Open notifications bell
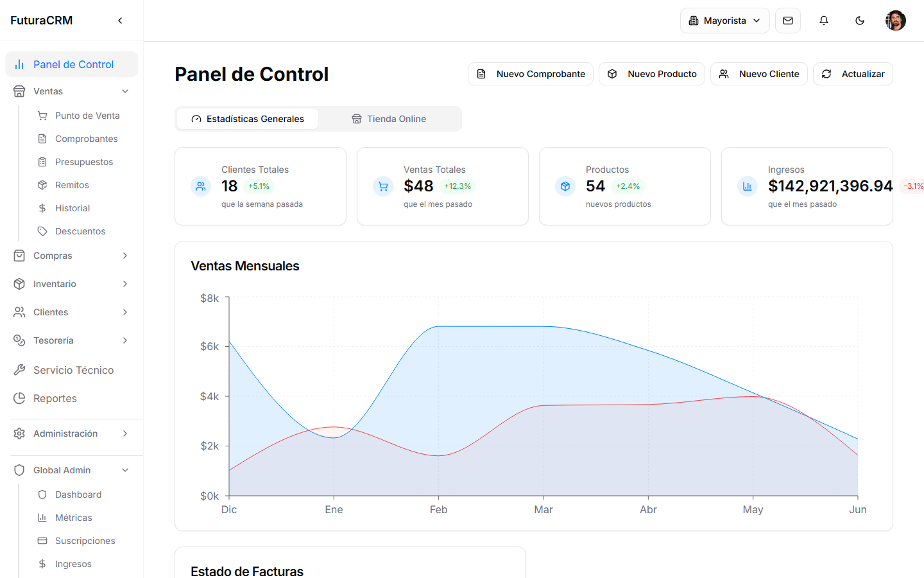The height and width of the screenshot is (578, 924). pyautogui.click(x=824, y=21)
